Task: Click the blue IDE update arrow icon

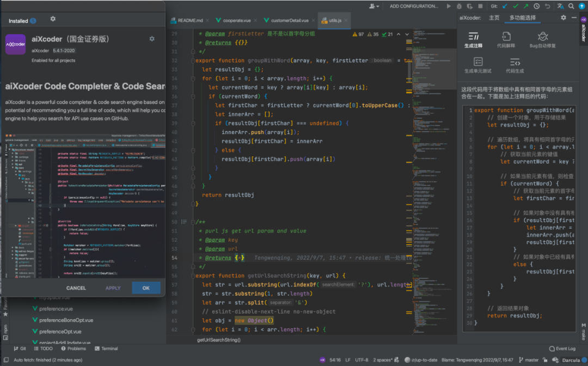Action: (582, 6)
